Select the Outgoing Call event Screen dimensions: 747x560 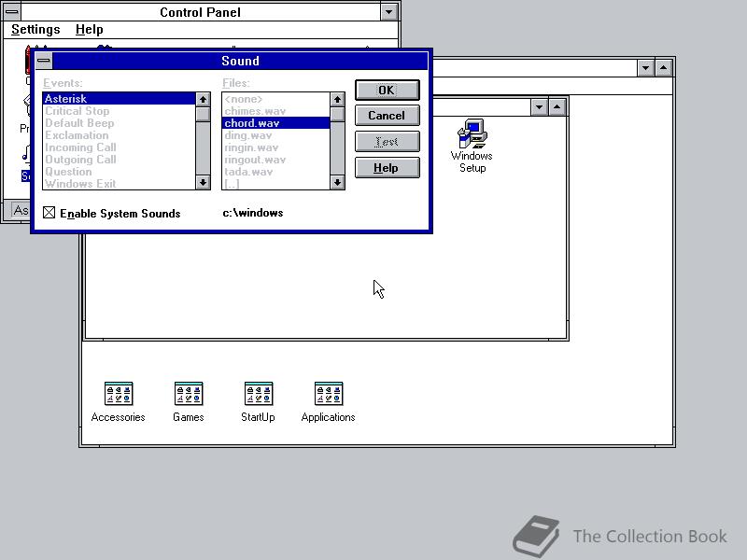(120, 160)
